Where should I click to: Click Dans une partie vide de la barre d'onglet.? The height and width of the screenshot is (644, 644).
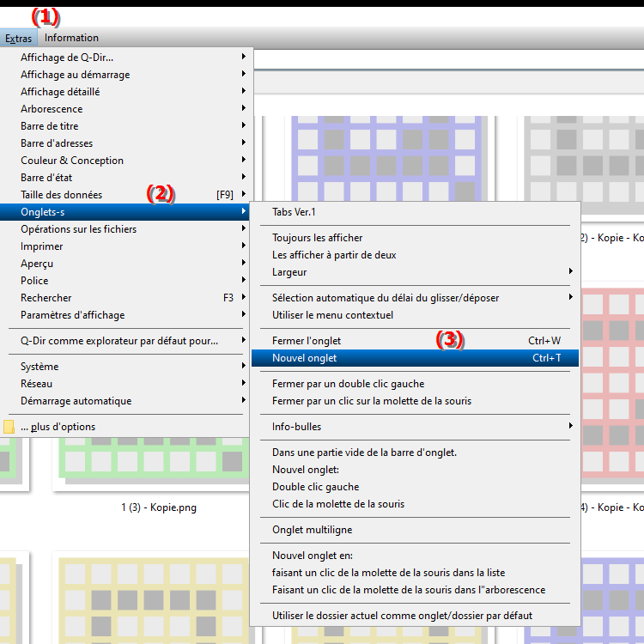click(x=416, y=453)
